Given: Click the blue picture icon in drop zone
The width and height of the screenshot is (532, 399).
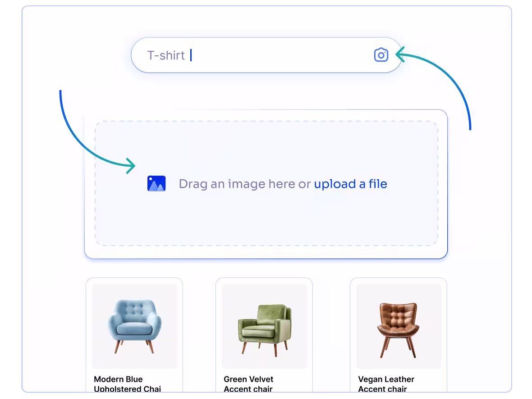Looking at the screenshot, I should click(156, 184).
